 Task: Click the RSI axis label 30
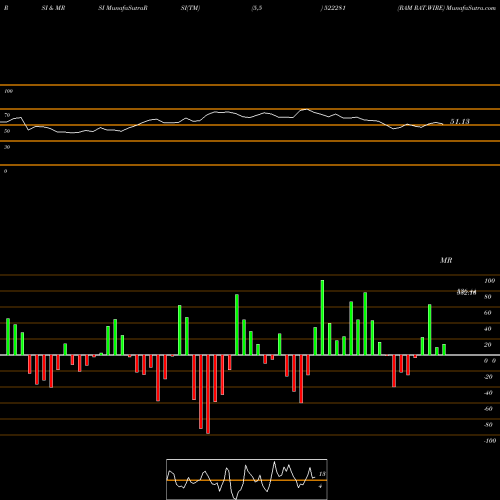coord(7,147)
